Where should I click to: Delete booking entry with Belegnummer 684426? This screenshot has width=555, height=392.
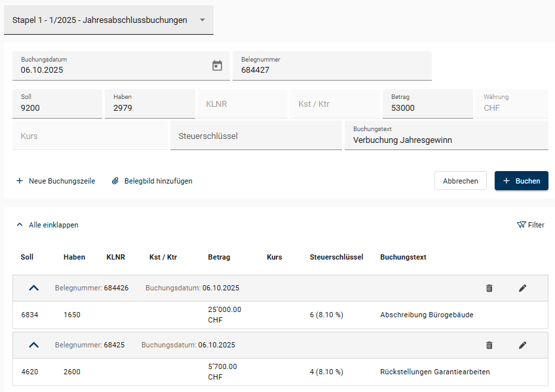[489, 288]
